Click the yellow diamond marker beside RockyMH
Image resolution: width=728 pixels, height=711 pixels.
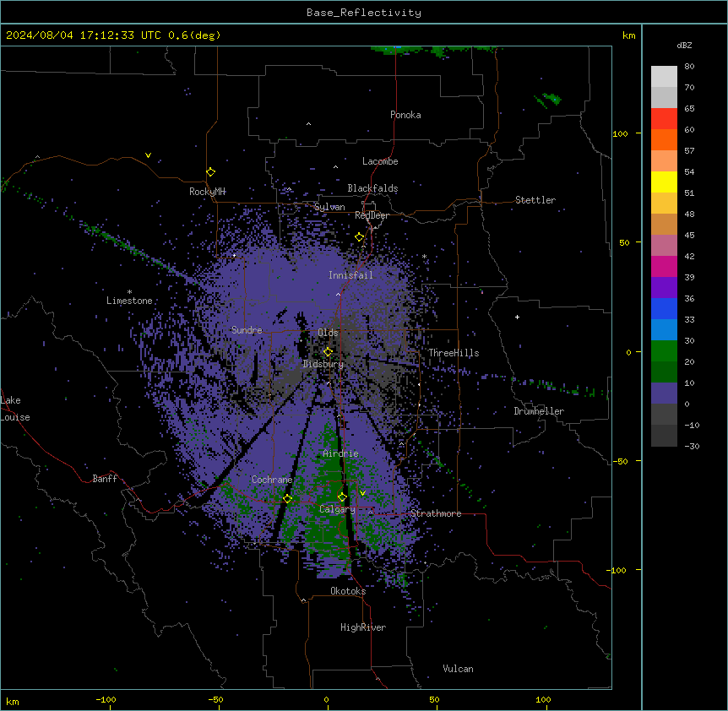point(211,172)
